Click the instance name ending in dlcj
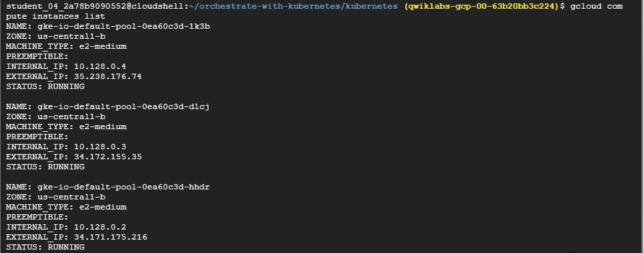644x253 pixels. tap(124, 106)
